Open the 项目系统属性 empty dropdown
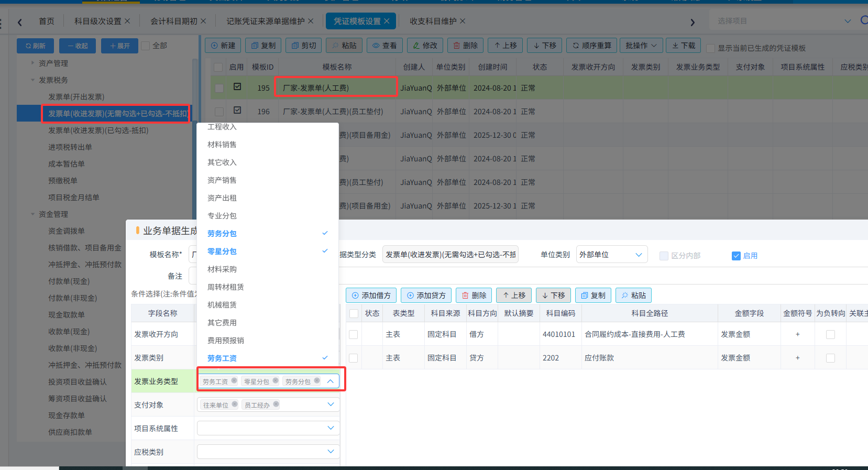This screenshot has width=868, height=470. pos(268,428)
